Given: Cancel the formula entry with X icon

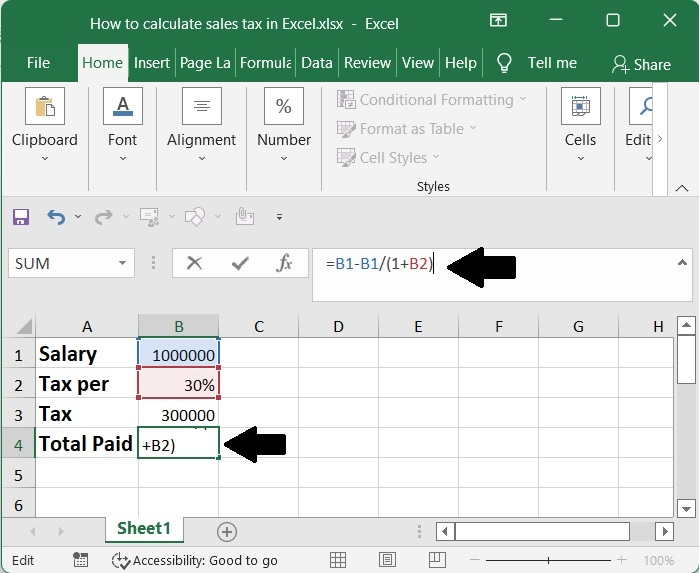Looking at the screenshot, I should point(194,263).
